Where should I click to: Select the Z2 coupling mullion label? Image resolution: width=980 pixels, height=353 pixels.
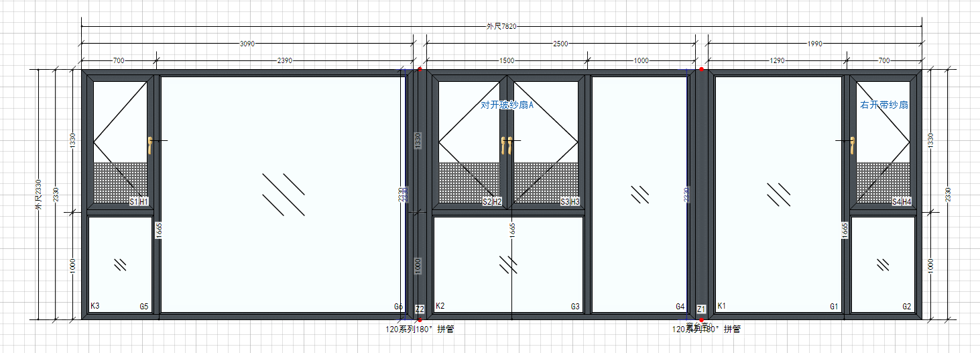point(420,309)
